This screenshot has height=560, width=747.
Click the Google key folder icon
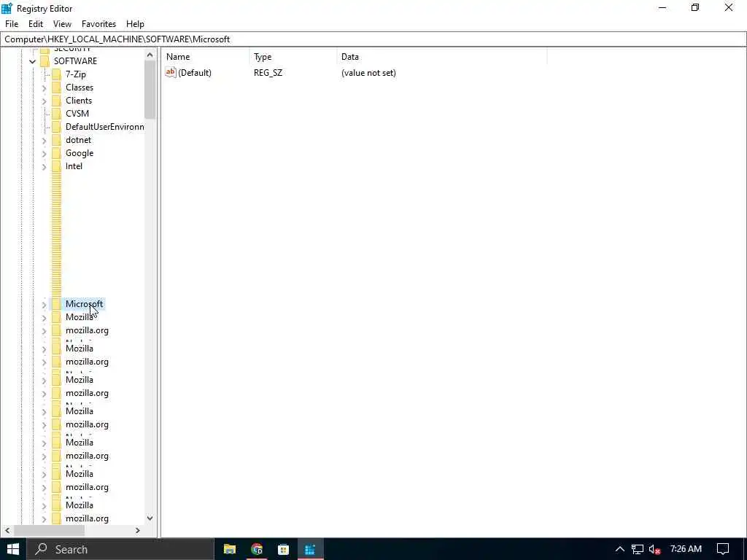pyautogui.click(x=56, y=153)
